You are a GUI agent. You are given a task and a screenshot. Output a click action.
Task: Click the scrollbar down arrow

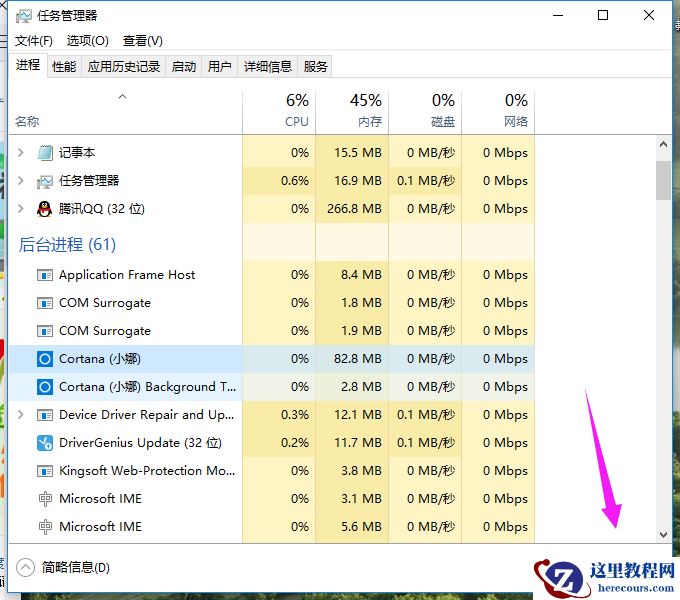(x=663, y=535)
